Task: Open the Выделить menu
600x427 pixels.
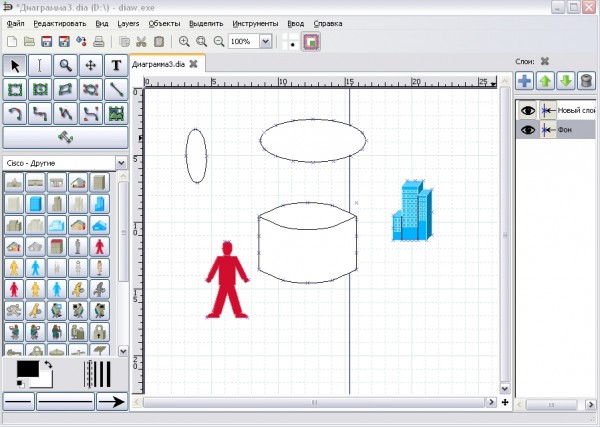Action: 206,24
